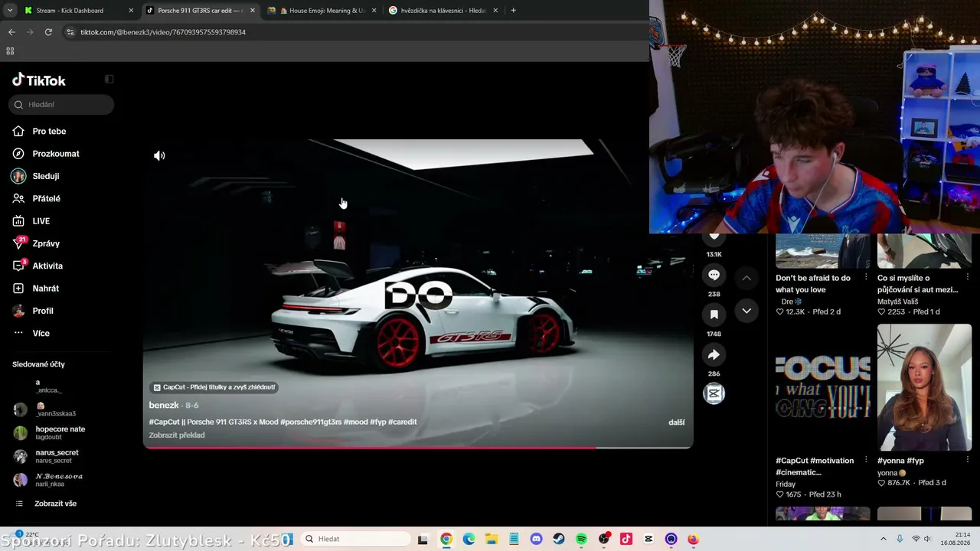Viewport: 980px width, 551px height.
Task: Close the House Emoji tab
Action: pos(373,11)
